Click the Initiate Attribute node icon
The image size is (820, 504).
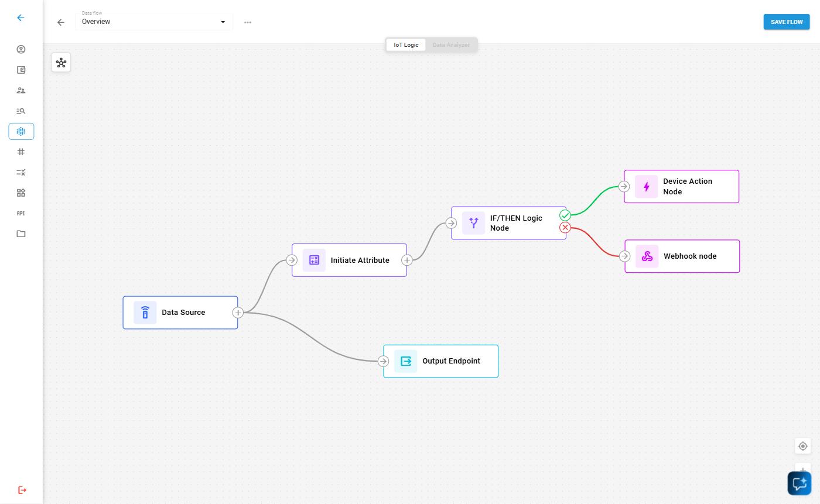pyautogui.click(x=314, y=260)
